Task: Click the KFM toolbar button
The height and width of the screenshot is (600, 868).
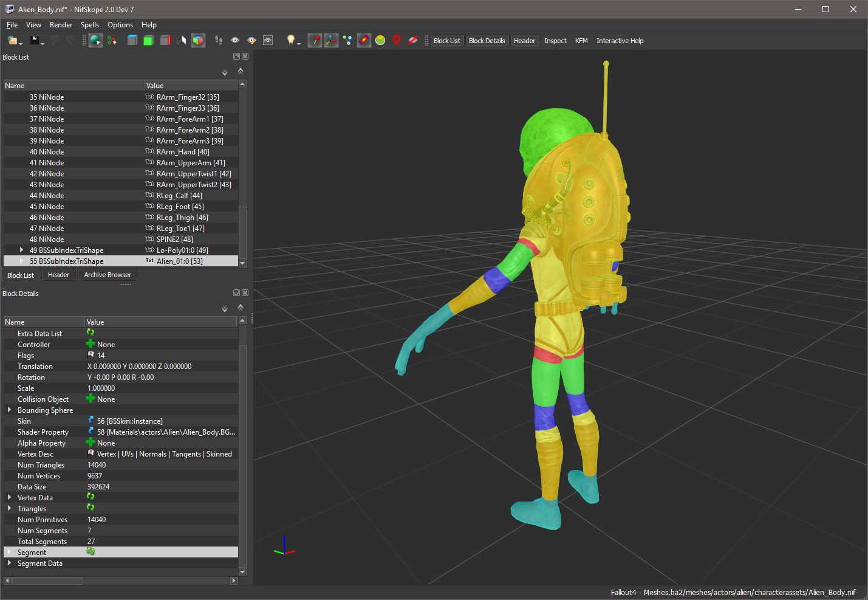Action: (x=581, y=41)
